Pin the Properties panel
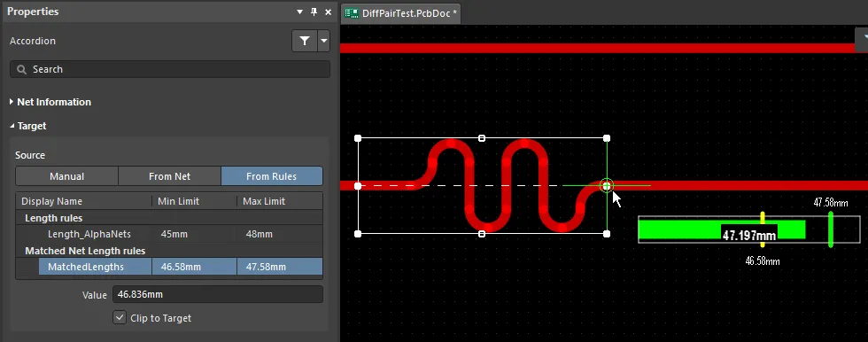Screen dimensions: 868x342 (x=314, y=12)
